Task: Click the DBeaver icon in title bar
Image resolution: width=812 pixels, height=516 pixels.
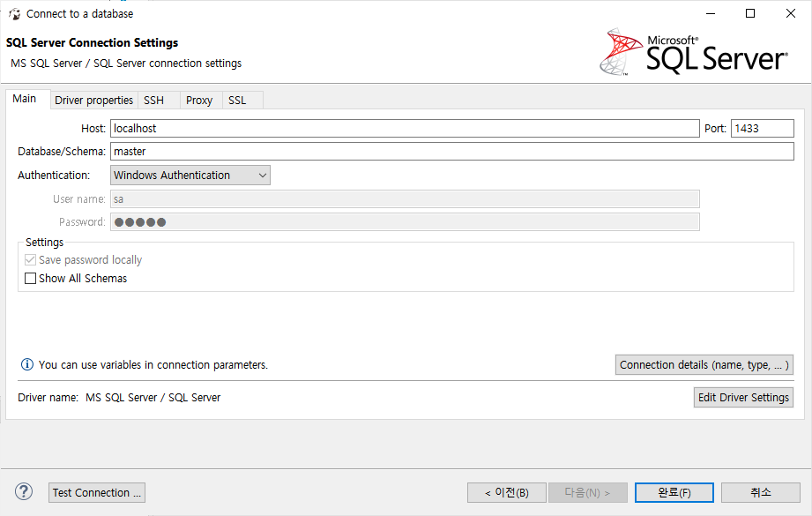Action: pyautogui.click(x=14, y=14)
